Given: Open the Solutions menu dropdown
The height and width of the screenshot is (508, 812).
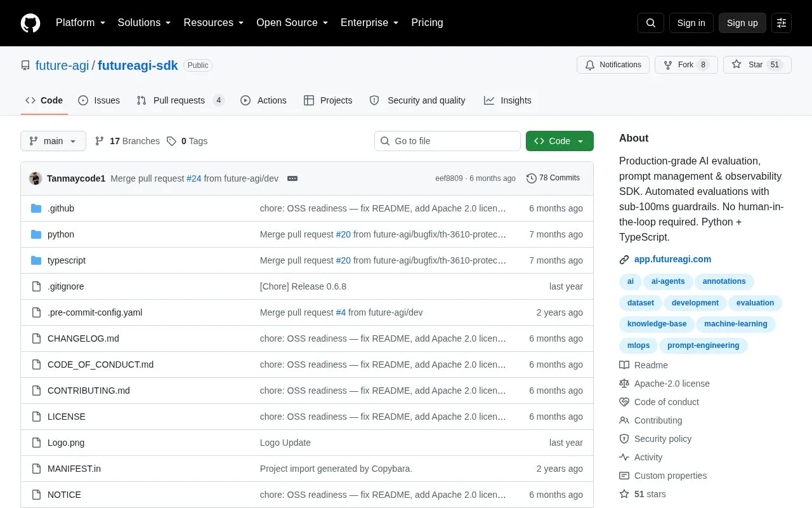Looking at the screenshot, I should pyautogui.click(x=144, y=23).
